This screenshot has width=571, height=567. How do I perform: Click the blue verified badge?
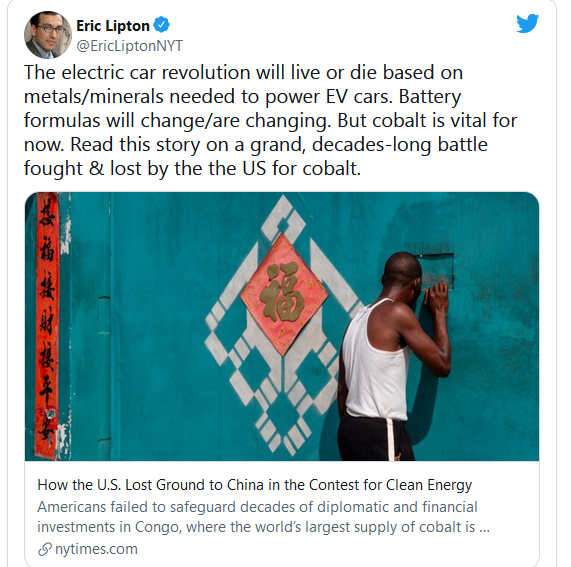point(161,25)
